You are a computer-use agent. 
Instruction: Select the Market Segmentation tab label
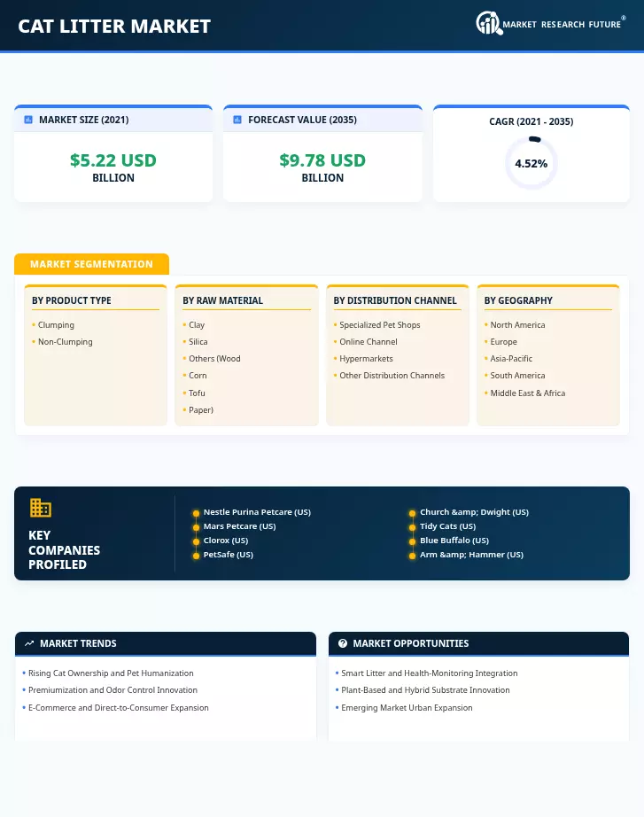92,264
